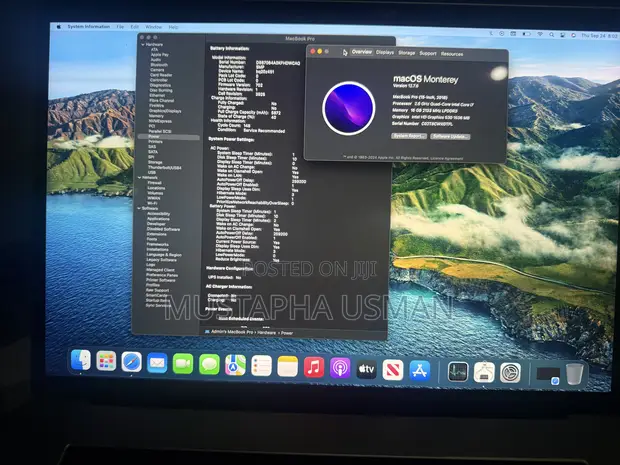Screen dimensions: 620x465
Task: Select Applications under Software
Action: [x=158, y=219]
